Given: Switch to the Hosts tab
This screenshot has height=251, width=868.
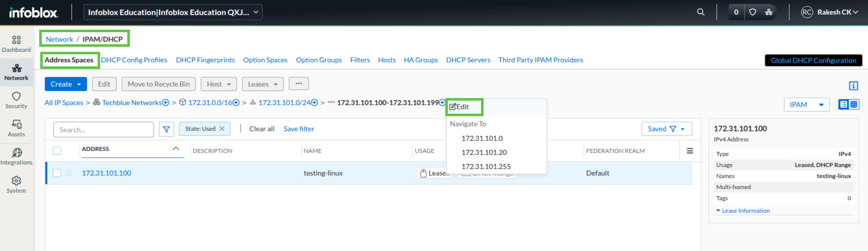Looking at the screenshot, I should [387, 60].
